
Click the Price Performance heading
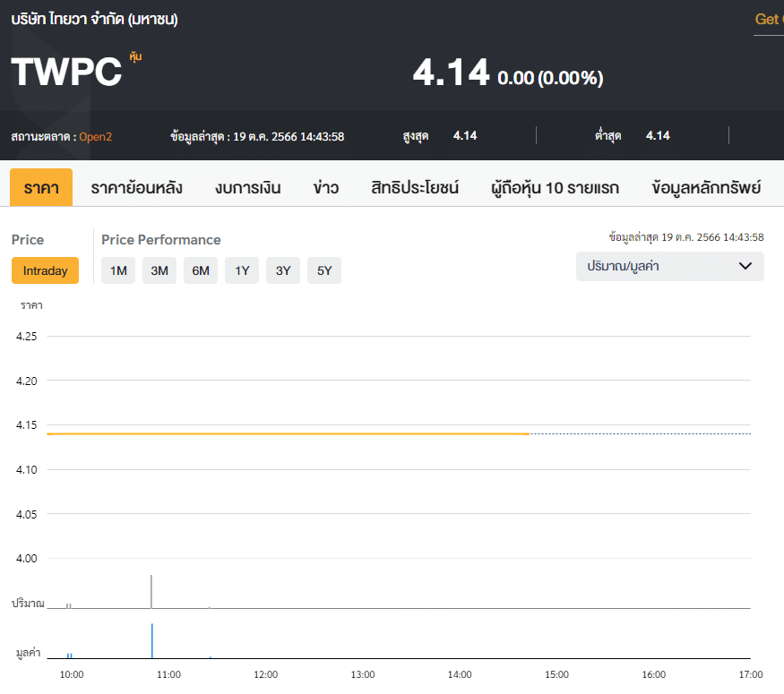161,240
